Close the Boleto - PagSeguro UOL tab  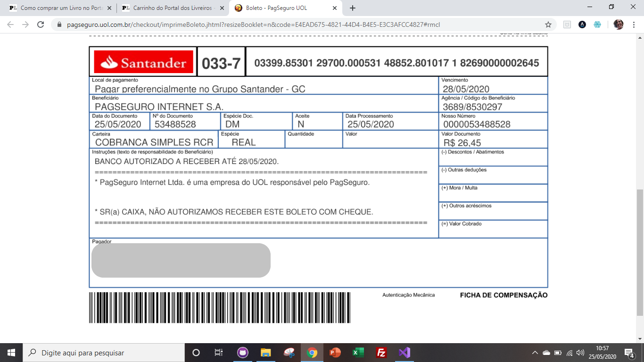(x=335, y=8)
